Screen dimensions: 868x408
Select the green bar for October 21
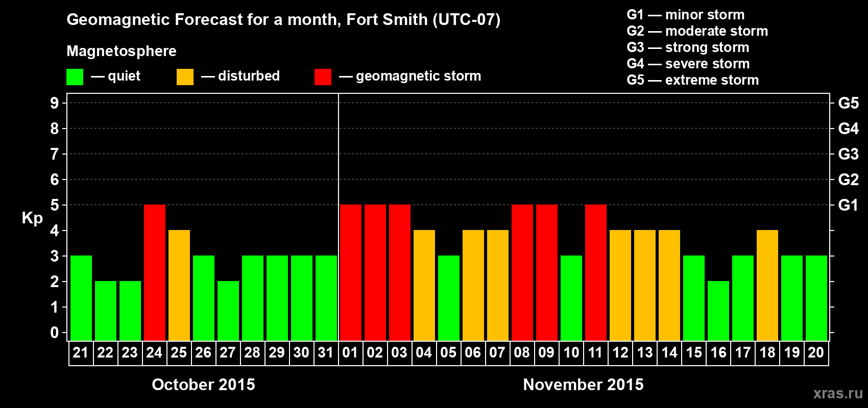81,298
